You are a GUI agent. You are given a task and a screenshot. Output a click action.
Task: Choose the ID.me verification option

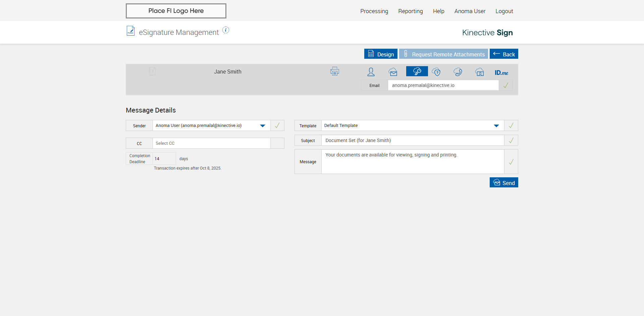click(x=501, y=73)
